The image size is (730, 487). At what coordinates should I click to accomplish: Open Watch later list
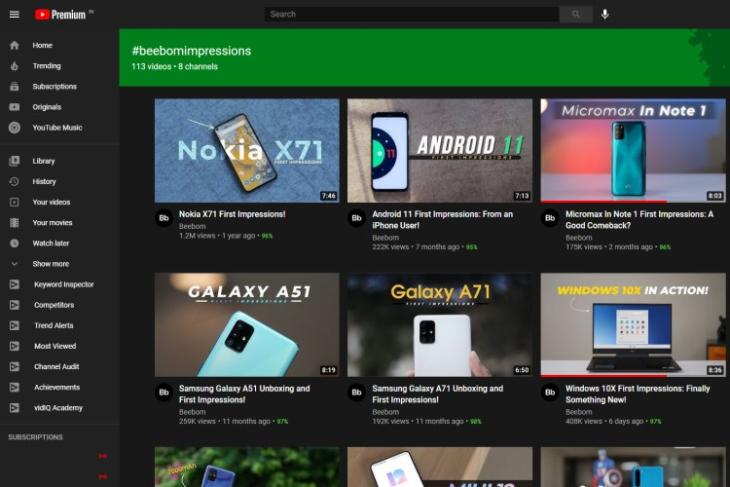tap(51, 243)
